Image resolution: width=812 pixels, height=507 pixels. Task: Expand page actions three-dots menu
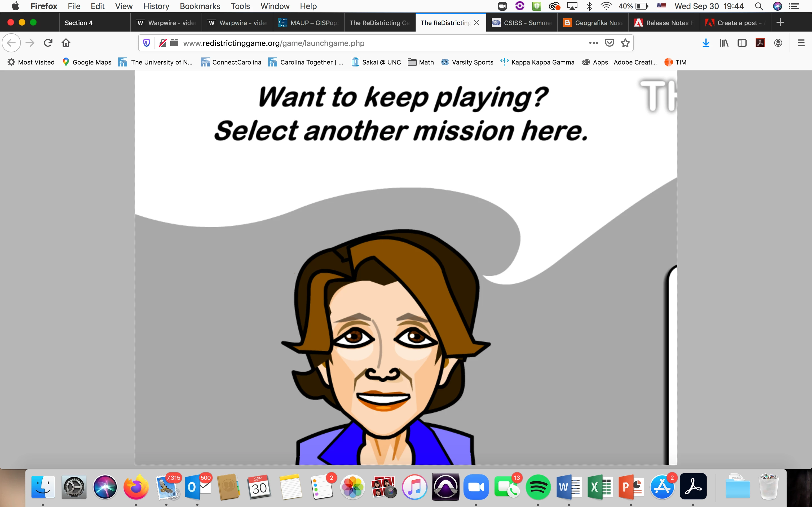593,43
